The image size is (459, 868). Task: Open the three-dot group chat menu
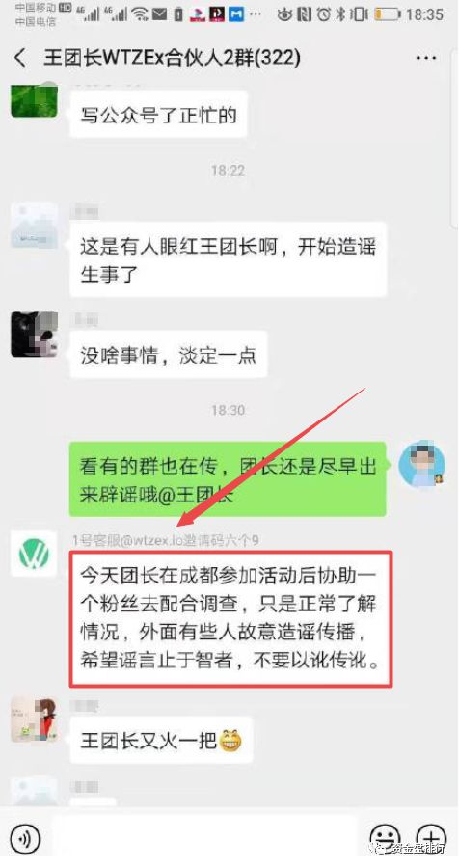[x=425, y=58]
